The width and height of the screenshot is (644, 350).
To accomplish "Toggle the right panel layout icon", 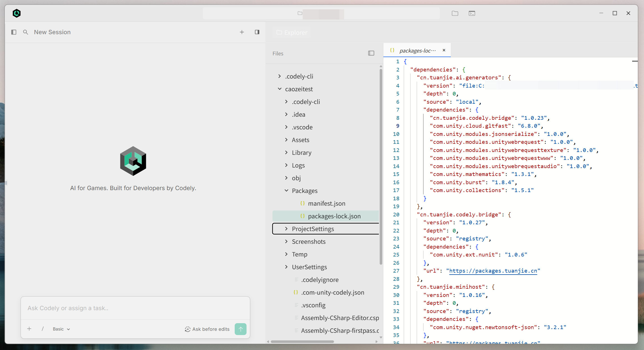I will (x=257, y=32).
